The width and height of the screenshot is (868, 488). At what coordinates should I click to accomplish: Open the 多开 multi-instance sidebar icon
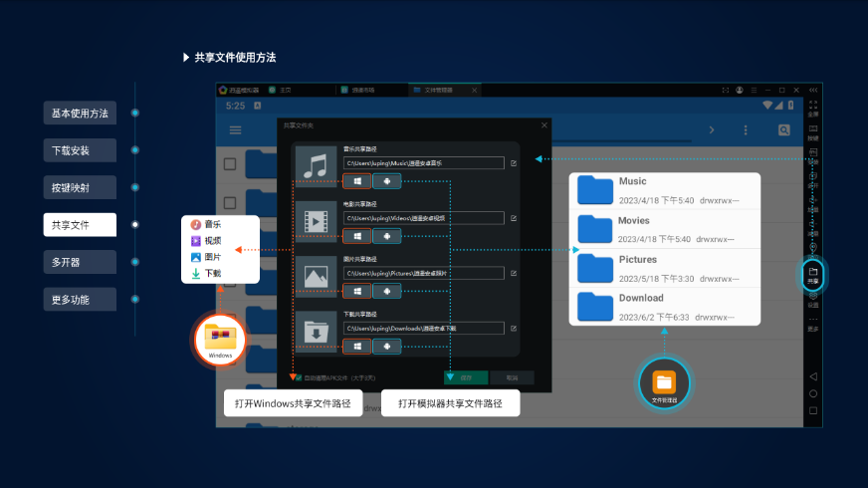812,179
